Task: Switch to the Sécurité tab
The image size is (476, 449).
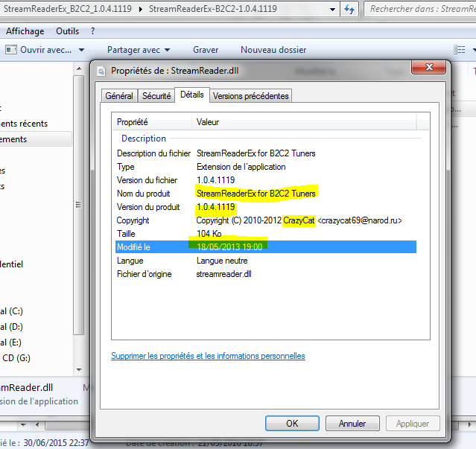Action: (x=156, y=96)
